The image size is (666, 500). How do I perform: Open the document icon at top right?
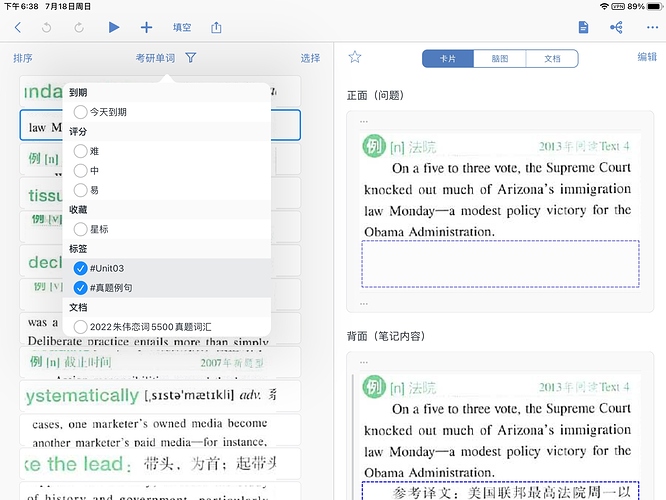[583, 27]
